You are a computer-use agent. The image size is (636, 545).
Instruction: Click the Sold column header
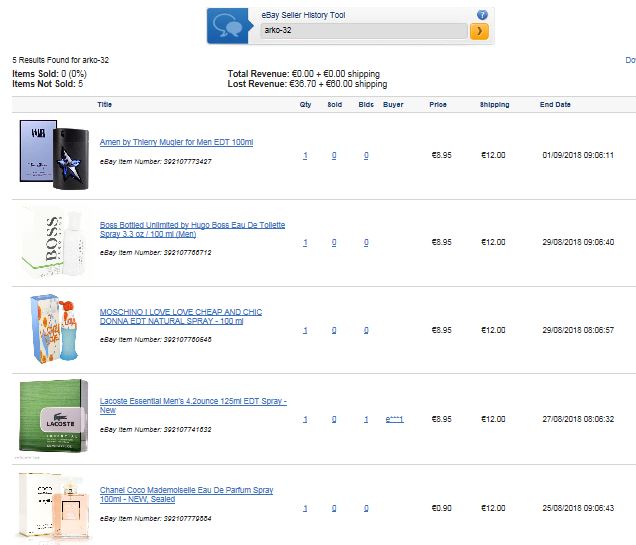(x=335, y=104)
